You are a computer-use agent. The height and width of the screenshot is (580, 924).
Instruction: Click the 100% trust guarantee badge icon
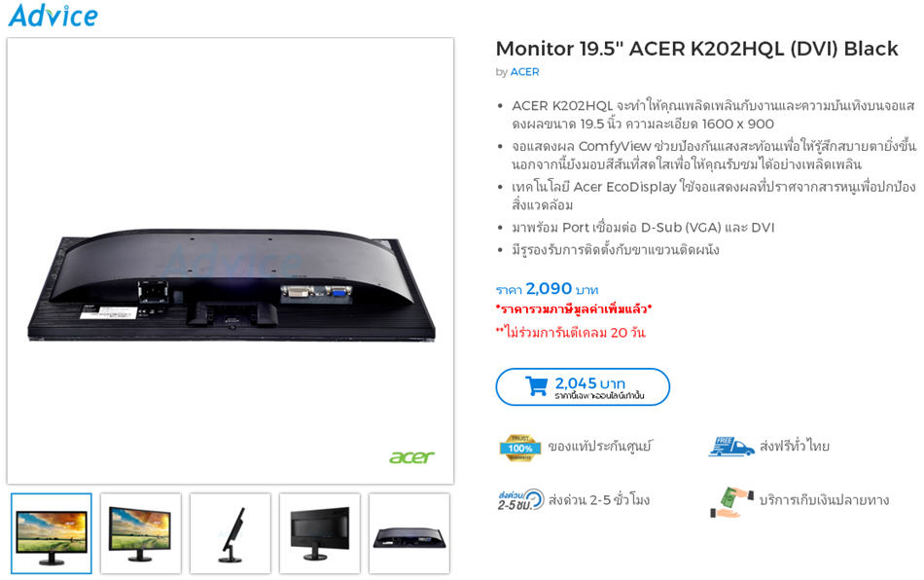[x=519, y=448]
